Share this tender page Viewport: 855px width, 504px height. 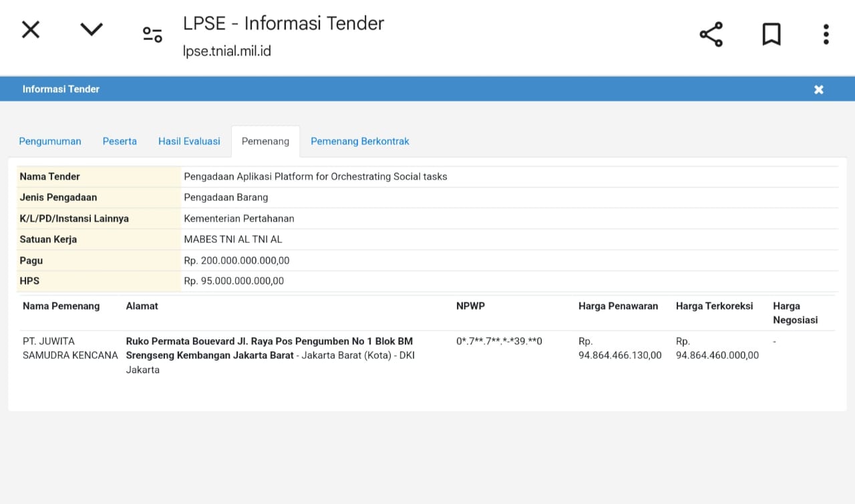(711, 34)
